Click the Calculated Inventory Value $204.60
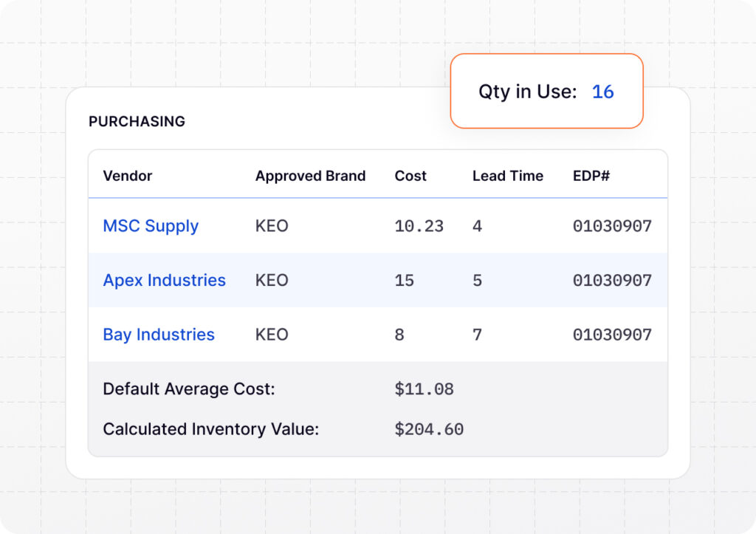 click(x=429, y=429)
